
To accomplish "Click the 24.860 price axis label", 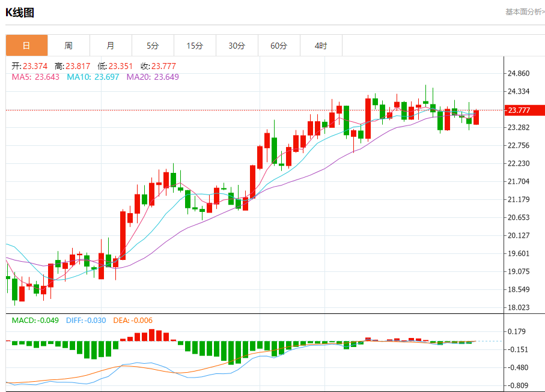I will tap(519, 73).
